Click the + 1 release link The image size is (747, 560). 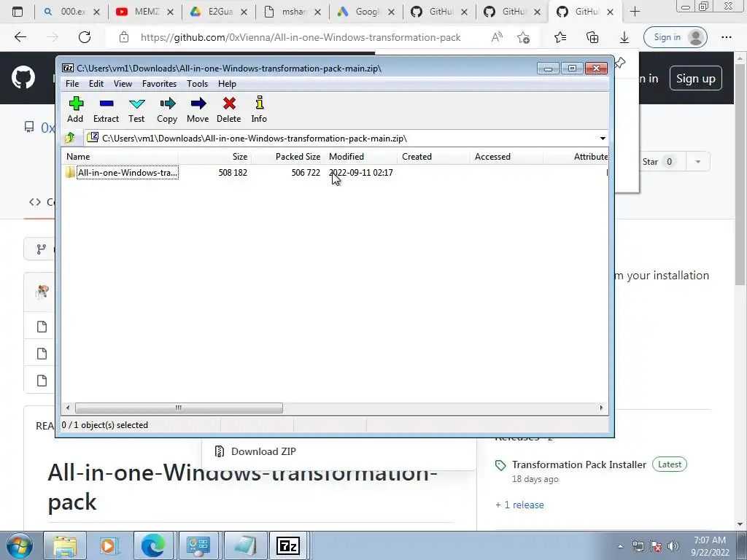click(519, 505)
